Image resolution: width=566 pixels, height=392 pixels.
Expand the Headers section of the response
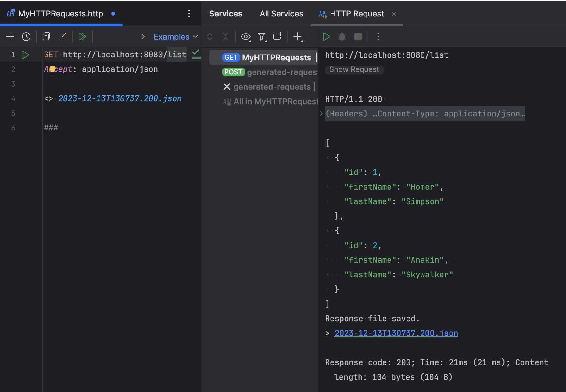(x=321, y=113)
